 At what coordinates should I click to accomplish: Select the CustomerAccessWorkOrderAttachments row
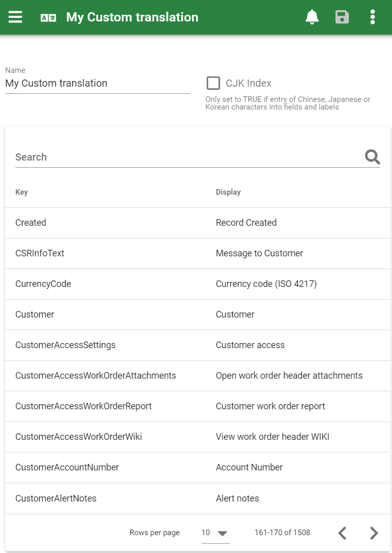tap(198, 376)
